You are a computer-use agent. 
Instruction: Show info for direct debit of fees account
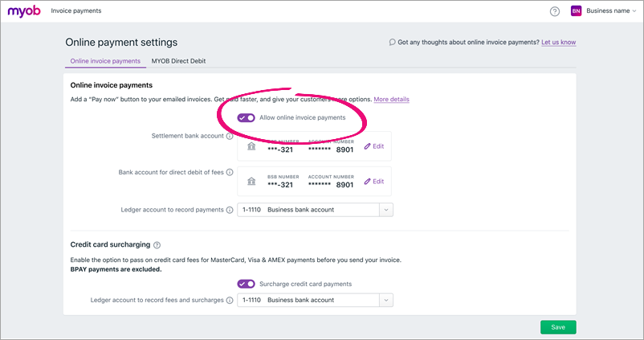pos(230,172)
